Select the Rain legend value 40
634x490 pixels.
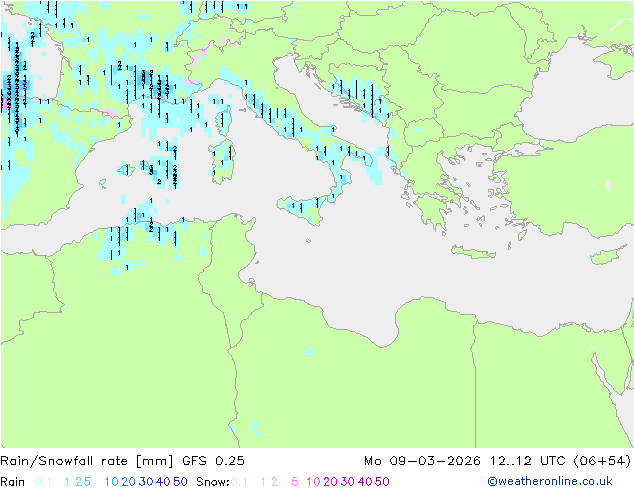(163, 482)
